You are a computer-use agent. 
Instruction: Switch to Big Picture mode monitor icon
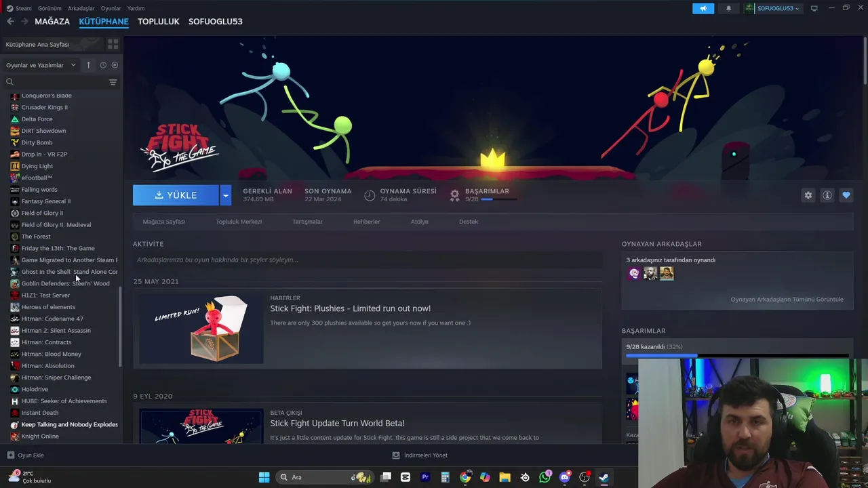[x=814, y=8]
